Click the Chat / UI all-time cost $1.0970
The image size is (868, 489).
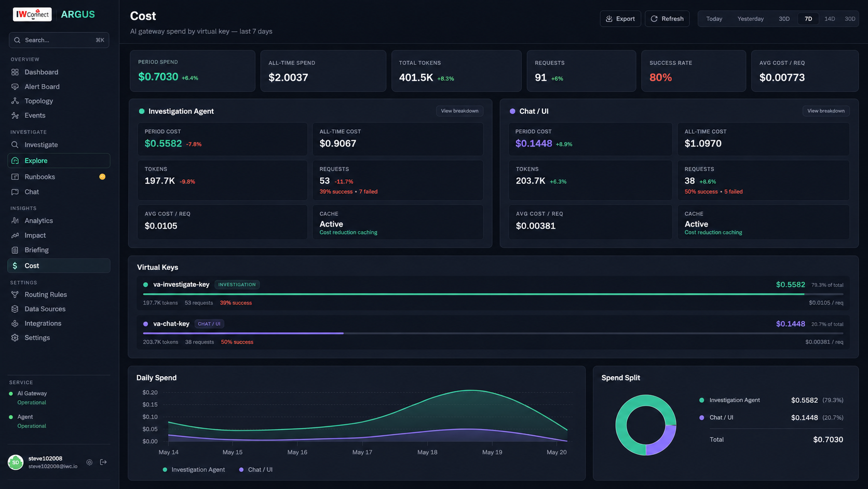(x=703, y=143)
